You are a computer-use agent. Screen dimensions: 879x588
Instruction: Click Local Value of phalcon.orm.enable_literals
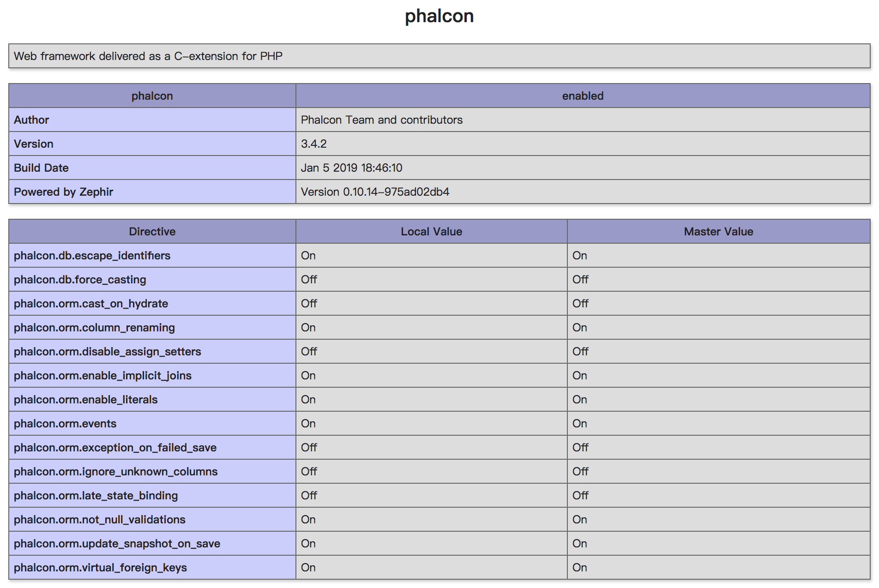[308, 400]
